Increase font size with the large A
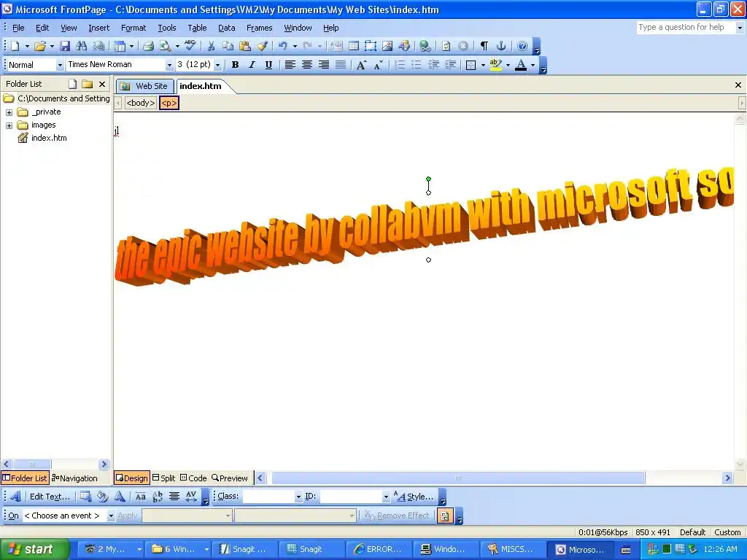Image resolution: width=747 pixels, height=560 pixels. [x=361, y=65]
